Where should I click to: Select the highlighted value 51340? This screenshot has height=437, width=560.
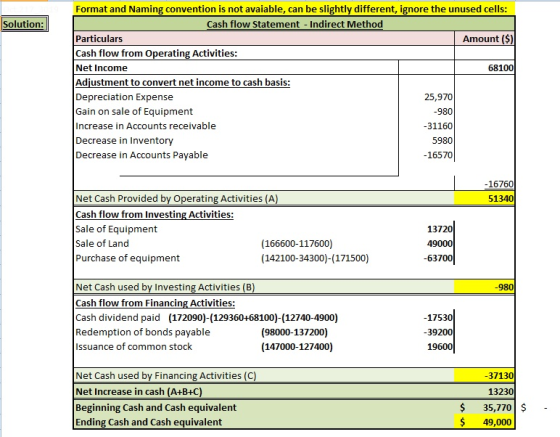(484, 199)
